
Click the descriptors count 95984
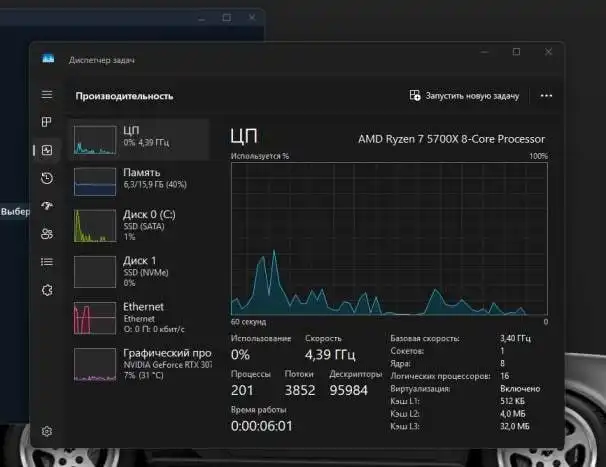click(x=349, y=390)
